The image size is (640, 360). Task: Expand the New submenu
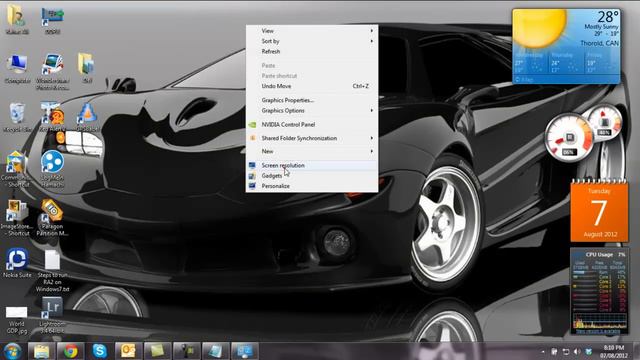pos(312,151)
